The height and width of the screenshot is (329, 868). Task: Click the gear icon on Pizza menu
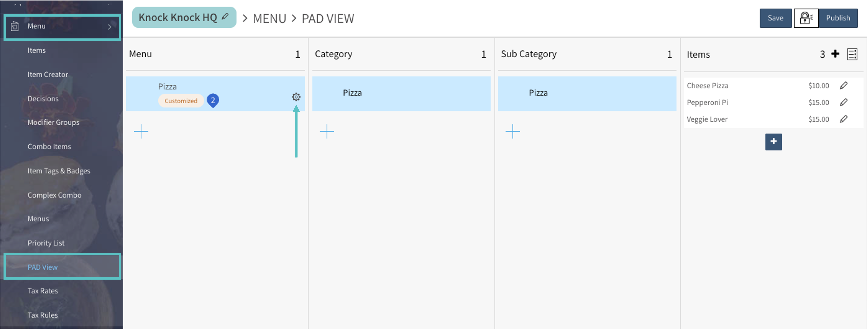[x=296, y=97]
